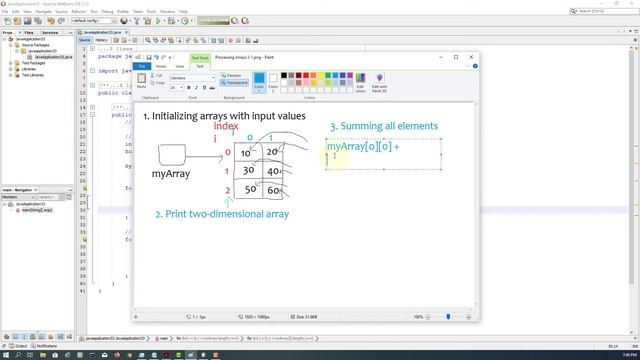This screenshot has height=360, width=640.
Task: Open the NetBeans Tools menu
Action: click(x=151, y=11)
